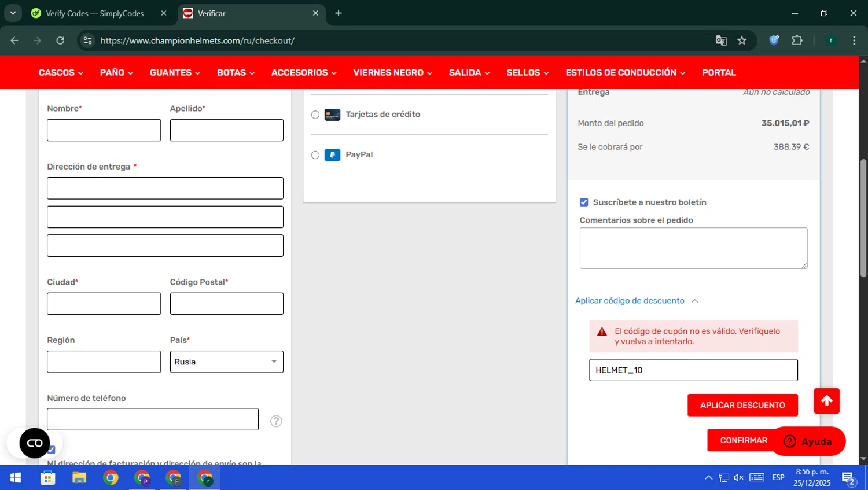Screen dimensions: 868x490
Task: Select the PayPal payment radio button
Action: pos(315,155)
